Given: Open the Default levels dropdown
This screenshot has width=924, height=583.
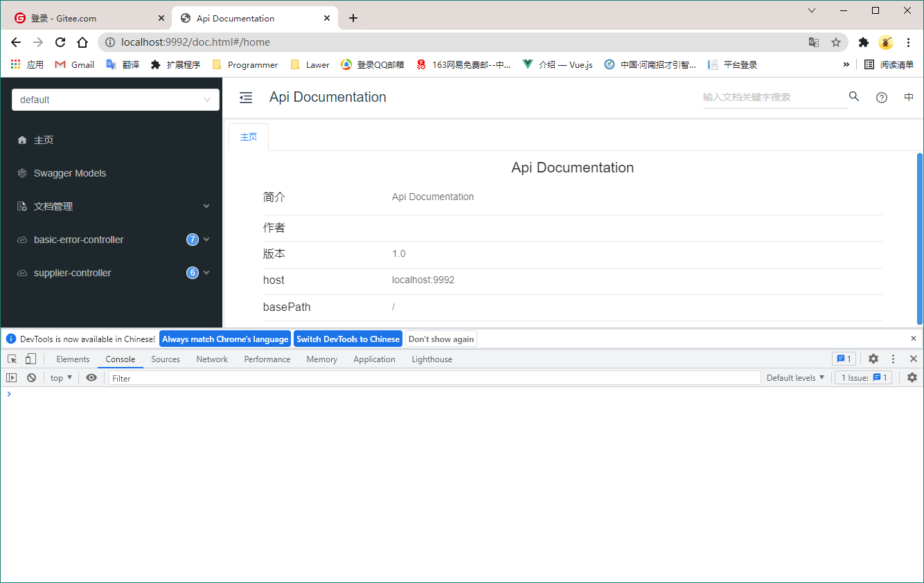Looking at the screenshot, I should tap(796, 377).
